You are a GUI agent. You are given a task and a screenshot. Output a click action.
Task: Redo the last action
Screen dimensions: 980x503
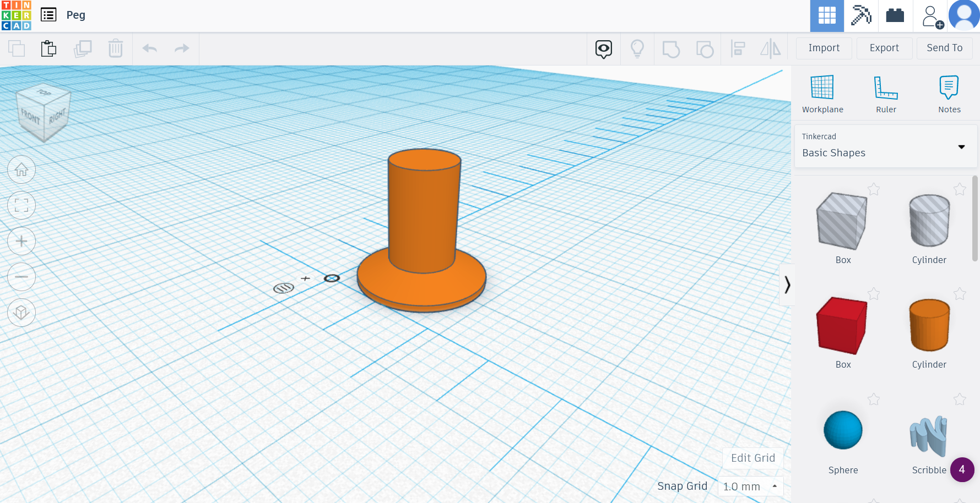pos(182,48)
